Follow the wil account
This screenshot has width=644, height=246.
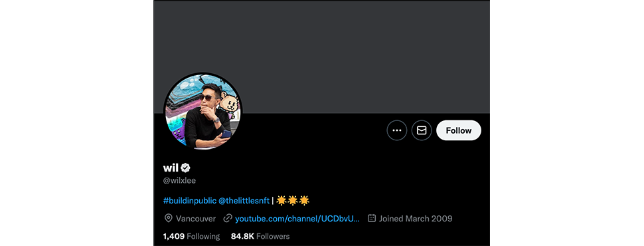pyautogui.click(x=458, y=130)
